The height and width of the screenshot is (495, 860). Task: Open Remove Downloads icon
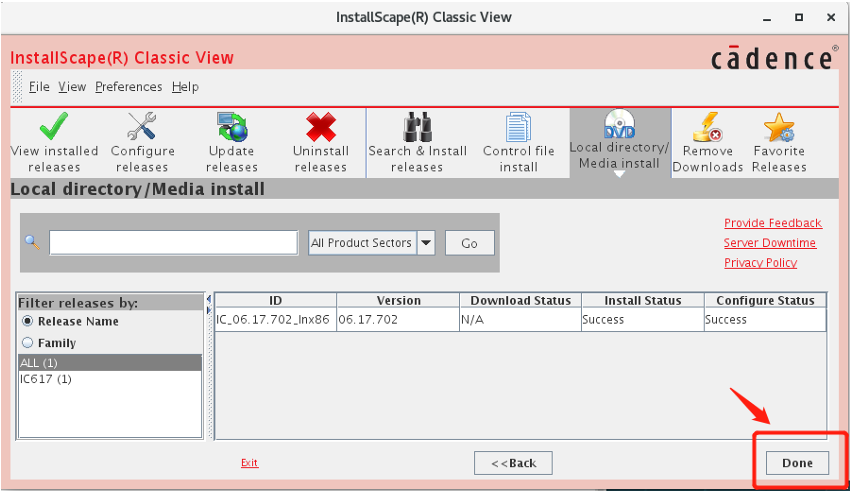click(x=707, y=128)
